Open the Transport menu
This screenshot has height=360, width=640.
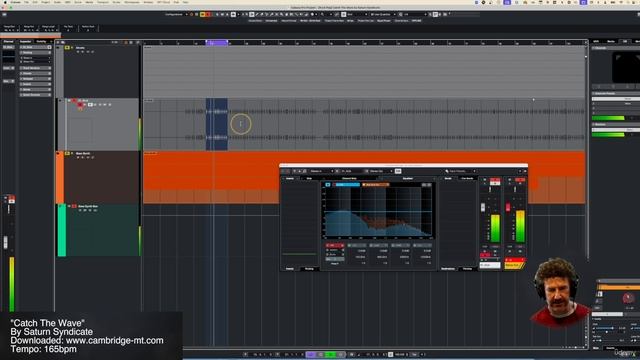(x=103, y=2)
